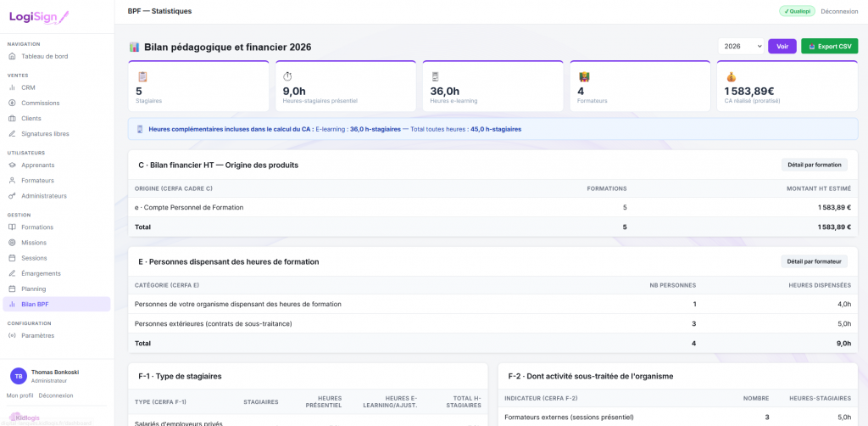Navigate to Apprenants
Viewport: 868px width, 426px height.
(57, 165)
